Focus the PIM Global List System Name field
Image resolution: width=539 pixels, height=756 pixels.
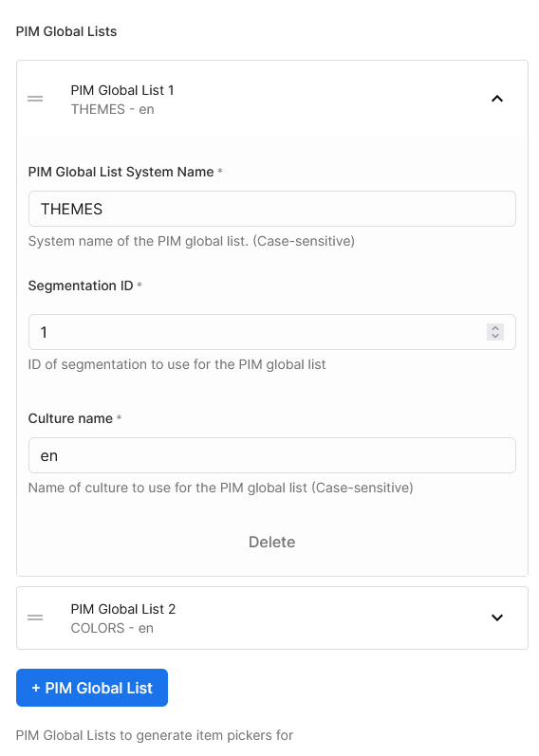[272, 209]
